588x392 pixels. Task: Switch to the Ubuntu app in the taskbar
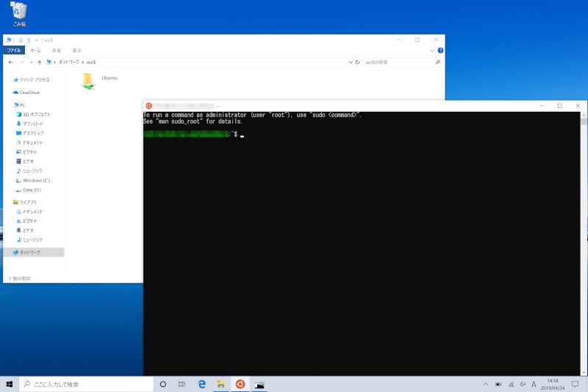coord(240,384)
